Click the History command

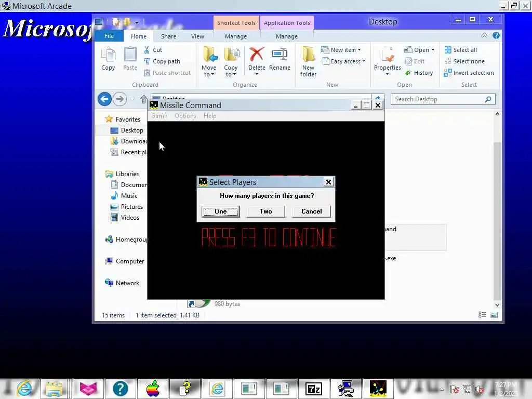(419, 73)
